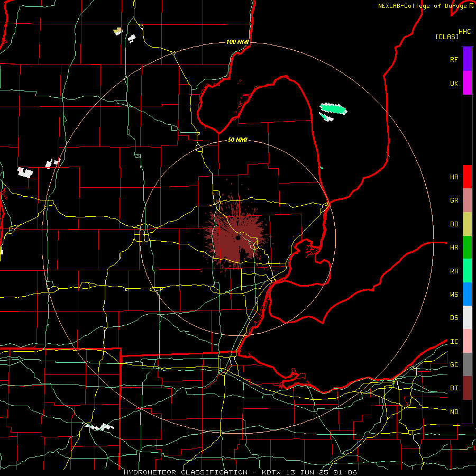Click the GC gray legend swatch
Screen dimensions: 476x476
click(x=467, y=364)
